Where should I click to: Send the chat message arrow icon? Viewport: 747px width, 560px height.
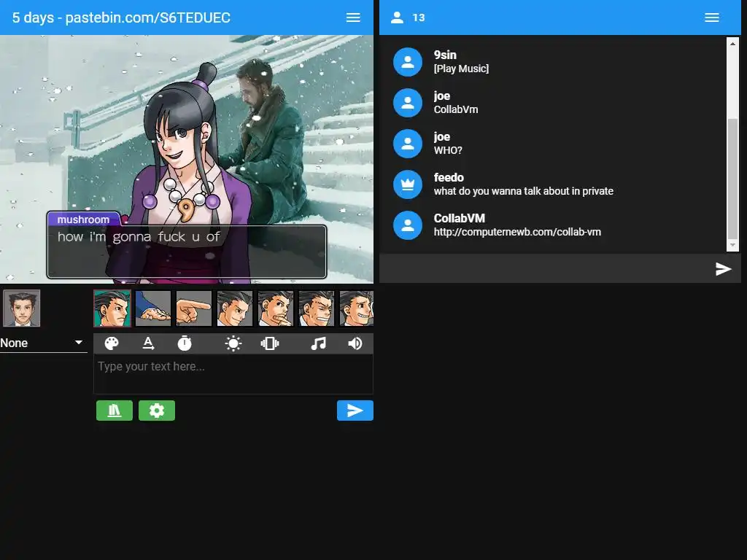pos(723,269)
